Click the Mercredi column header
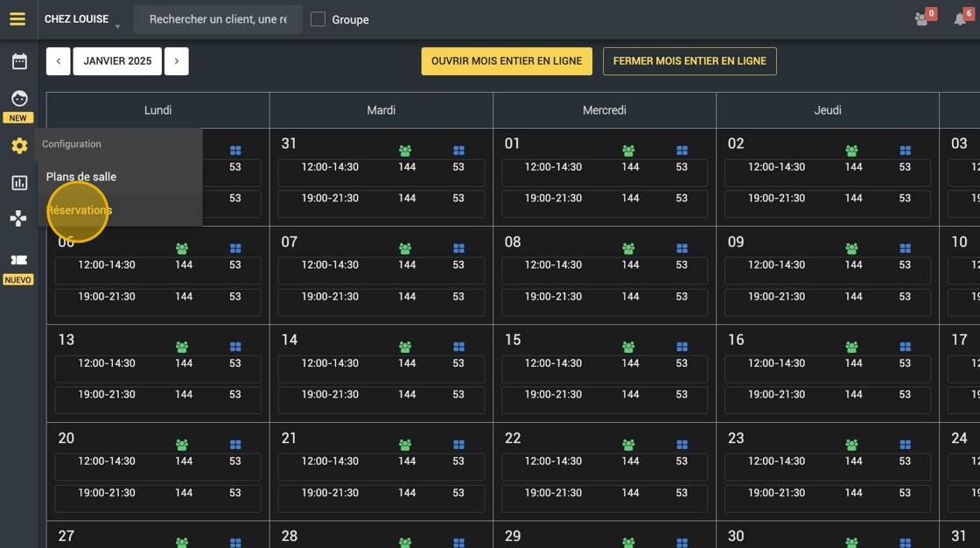The height and width of the screenshot is (548, 980). pyautogui.click(x=605, y=110)
